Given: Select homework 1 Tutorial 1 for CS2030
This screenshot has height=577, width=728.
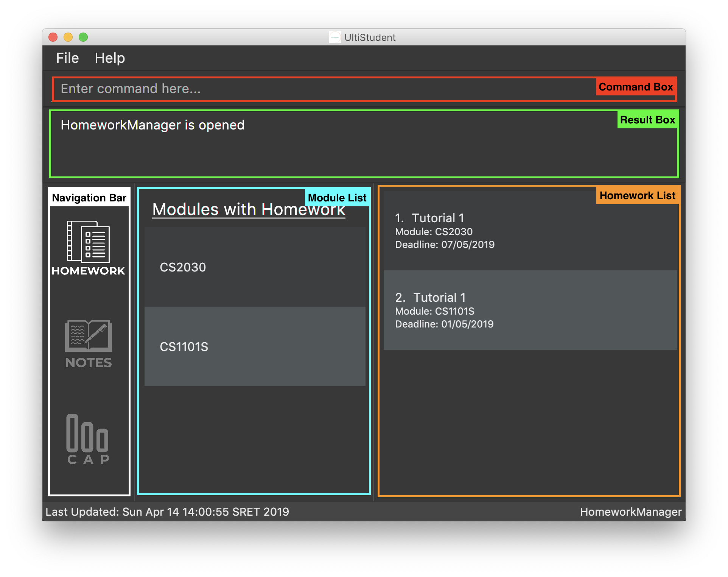Looking at the screenshot, I should [x=530, y=231].
